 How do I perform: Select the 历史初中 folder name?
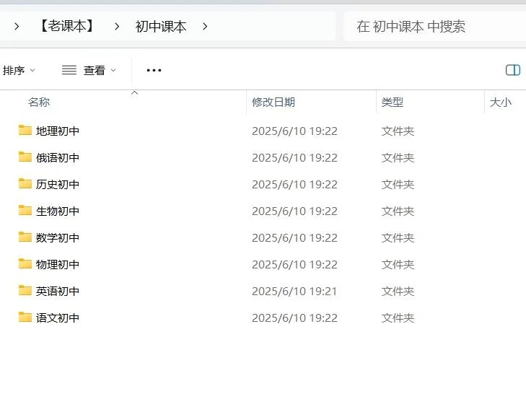coord(58,184)
